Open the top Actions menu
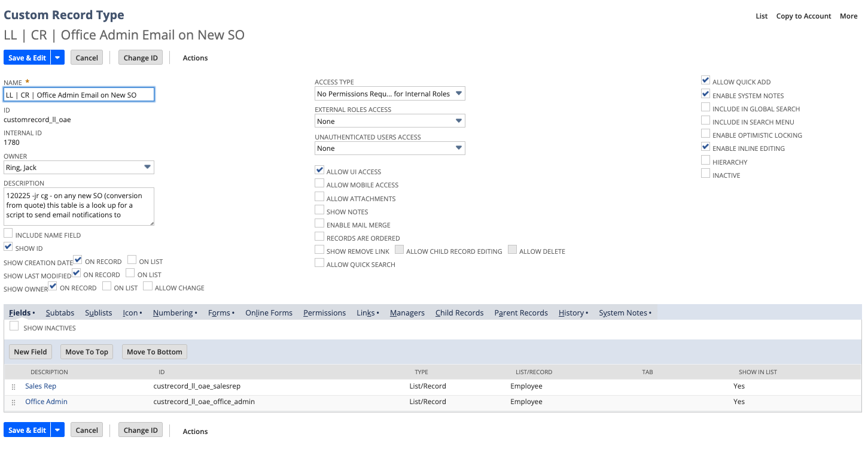The image size is (868, 449). pos(195,58)
